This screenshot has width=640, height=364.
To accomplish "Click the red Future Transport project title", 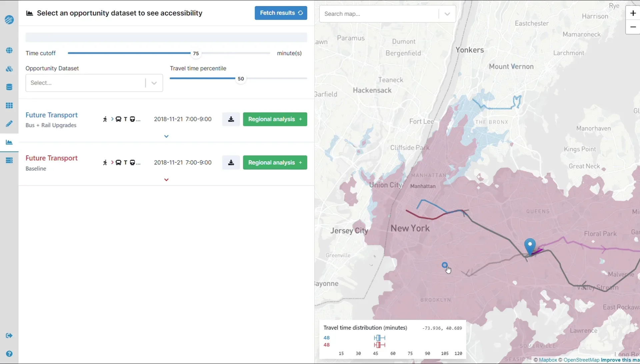I will click(52, 158).
